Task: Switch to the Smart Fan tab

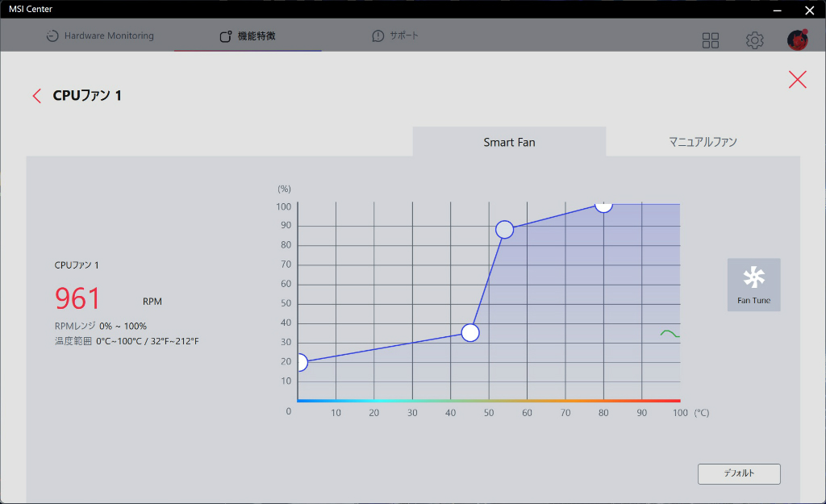Action: pos(509,142)
